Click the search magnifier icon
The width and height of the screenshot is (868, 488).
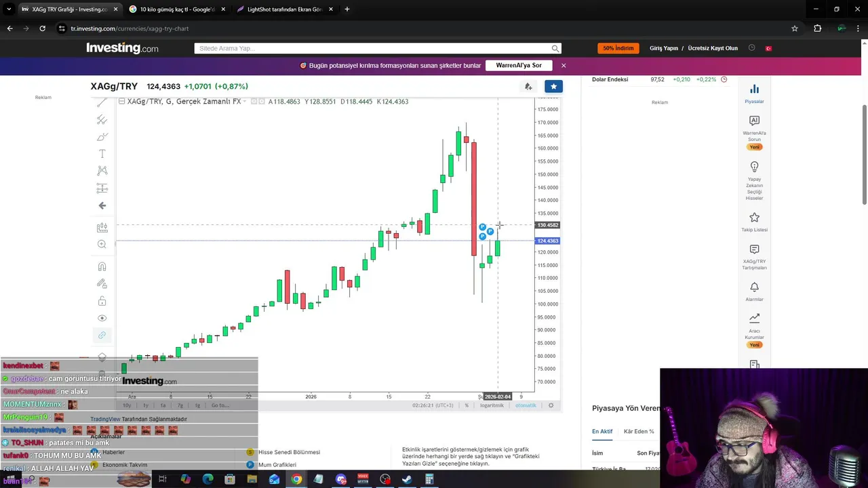[x=555, y=49]
